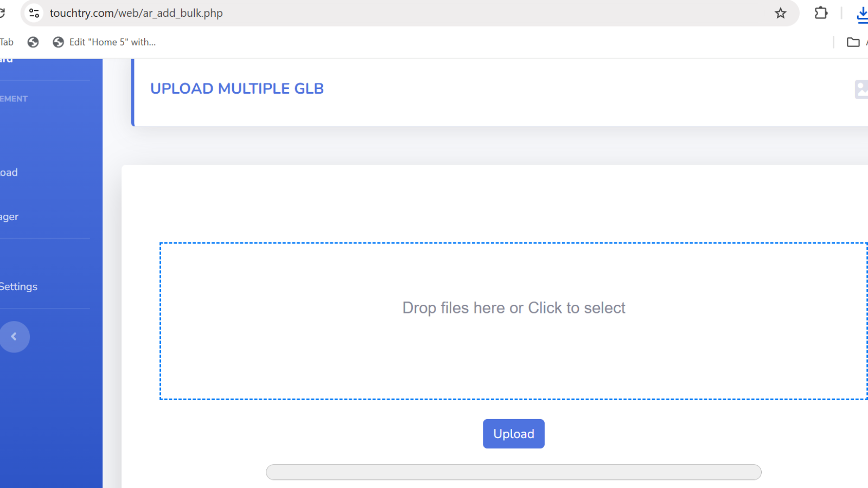Image resolution: width=868 pixels, height=488 pixels.
Task: Click the upload progress bar
Action: tap(513, 472)
